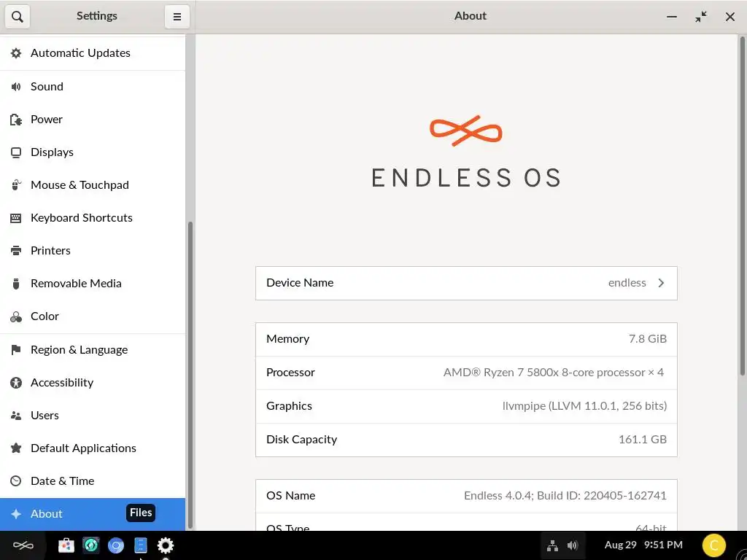
Task: Open the yellow user avatar menu
Action: coord(713,545)
